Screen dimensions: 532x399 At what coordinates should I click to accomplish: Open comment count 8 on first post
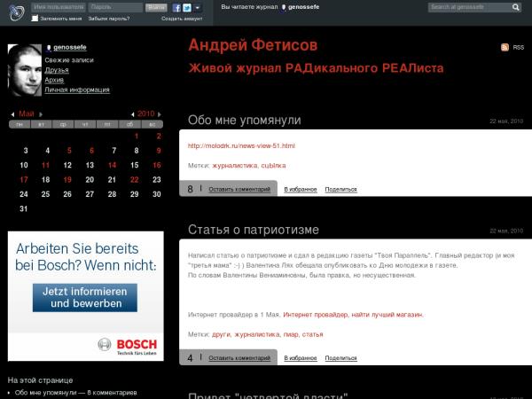coord(190,189)
